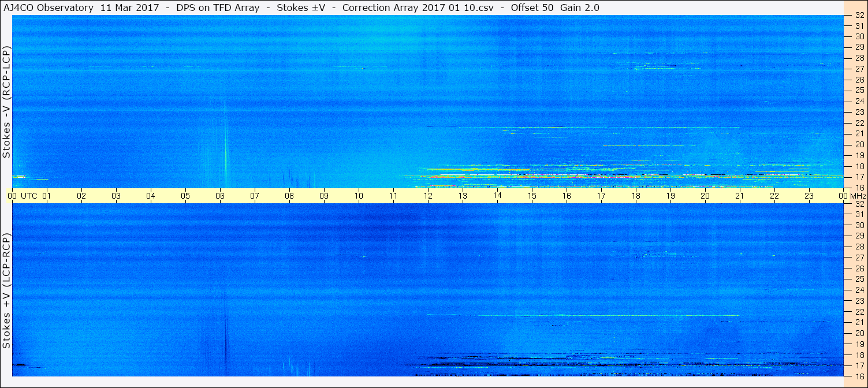The image size is (868, 388).
Task: Click the "Gain 2.0" header value
Action: pyautogui.click(x=580, y=8)
